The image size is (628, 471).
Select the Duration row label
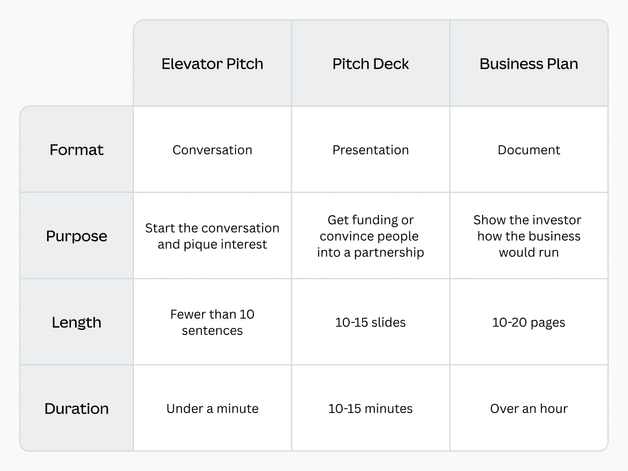(77, 408)
